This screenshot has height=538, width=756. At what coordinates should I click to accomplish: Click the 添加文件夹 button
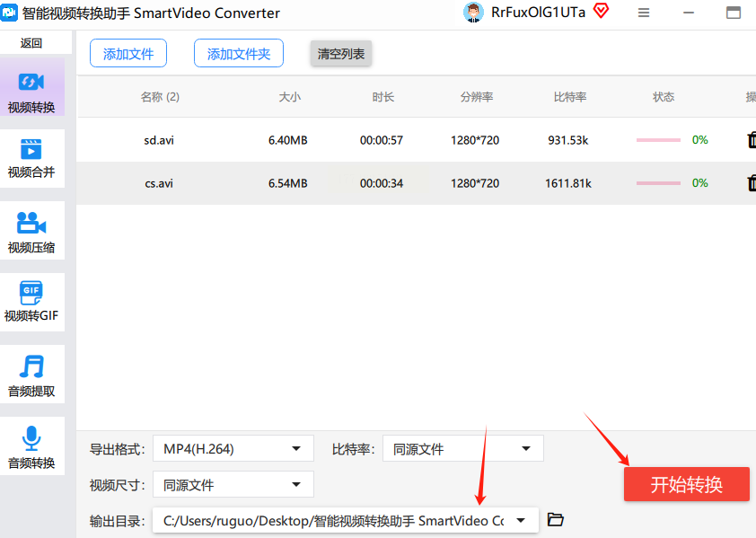click(x=239, y=54)
